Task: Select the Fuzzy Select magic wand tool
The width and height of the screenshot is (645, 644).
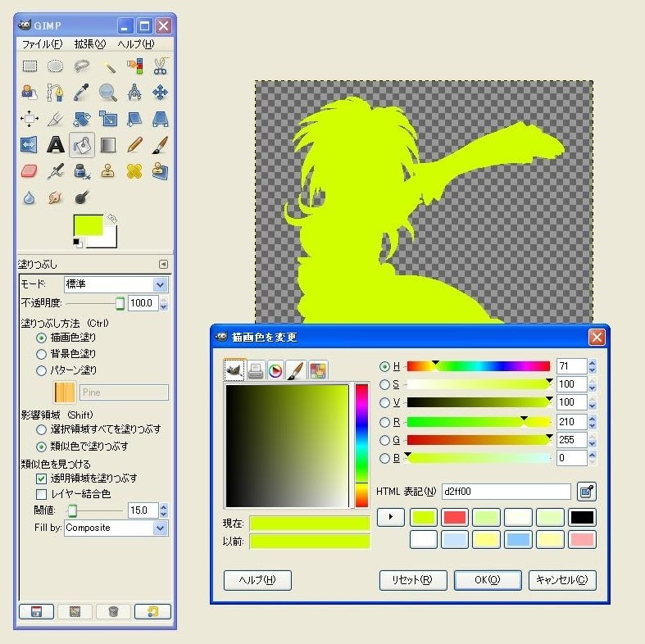Action: pos(108,66)
